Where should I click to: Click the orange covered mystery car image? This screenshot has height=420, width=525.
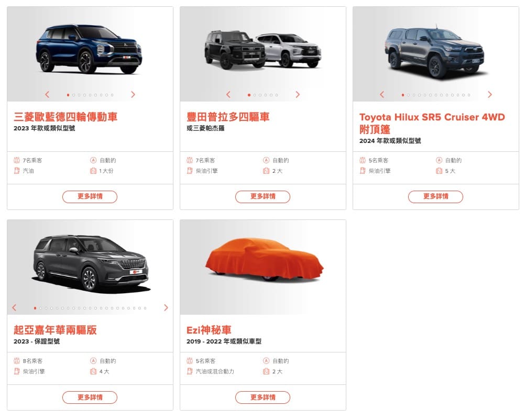pyautogui.click(x=264, y=259)
